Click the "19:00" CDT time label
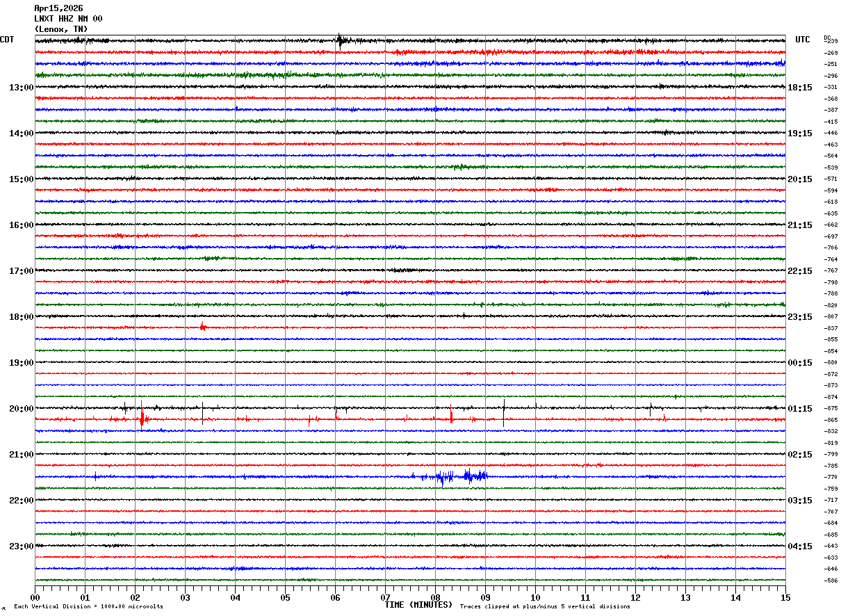The image size is (841, 616). [x=22, y=363]
